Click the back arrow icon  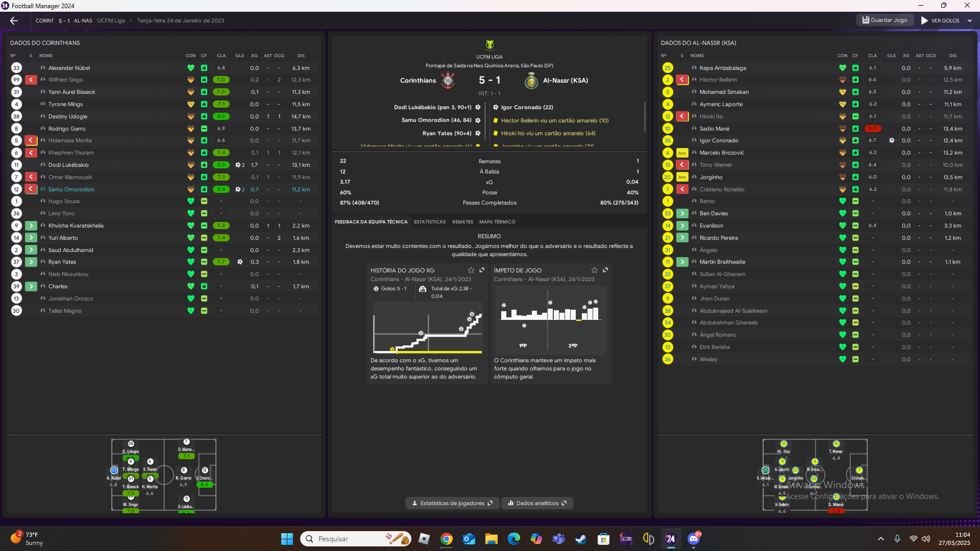click(x=14, y=20)
